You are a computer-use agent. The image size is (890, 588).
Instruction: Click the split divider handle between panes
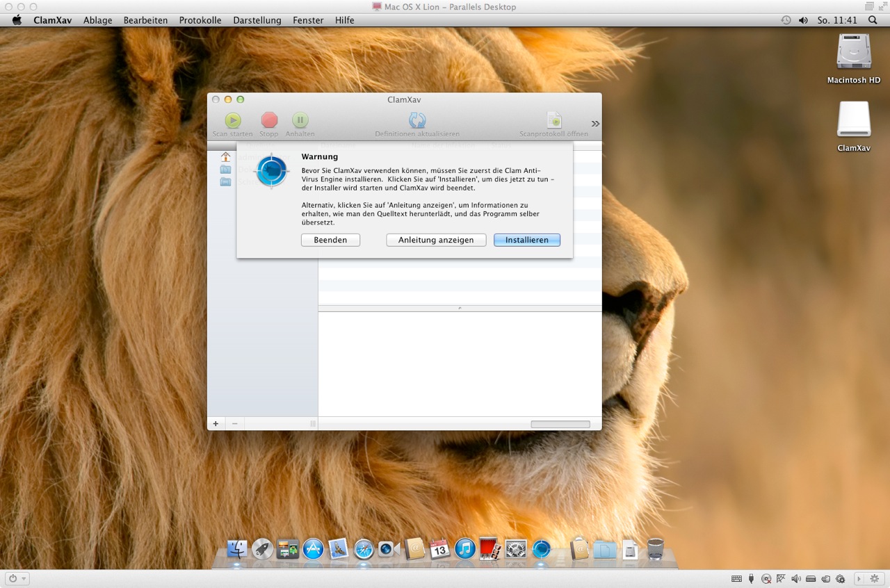[x=460, y=308]
